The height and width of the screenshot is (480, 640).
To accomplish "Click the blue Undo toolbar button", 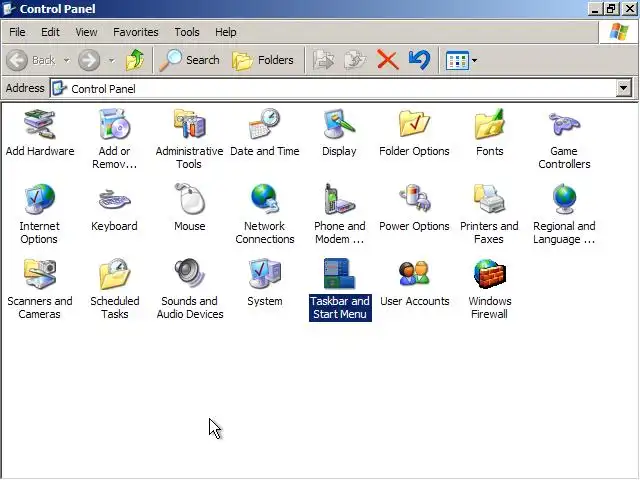I will (419, 60).
